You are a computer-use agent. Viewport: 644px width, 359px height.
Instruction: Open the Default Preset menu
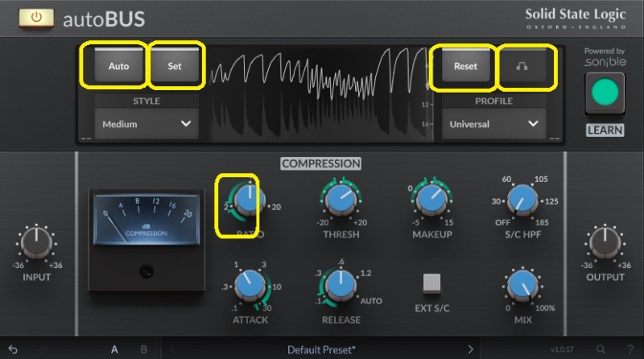(x=320, y=349)
